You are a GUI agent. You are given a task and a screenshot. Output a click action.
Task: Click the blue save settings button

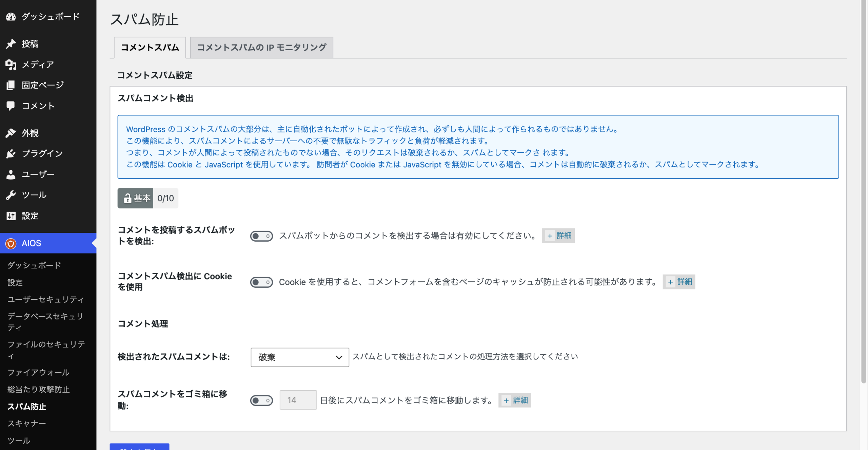pyautogui.click(x=139, y=447)
